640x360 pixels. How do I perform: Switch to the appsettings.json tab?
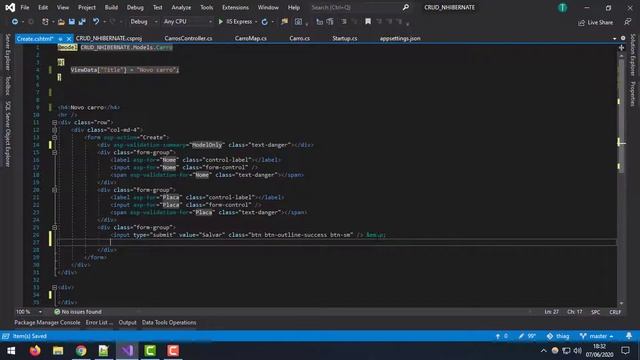point(400,38)
